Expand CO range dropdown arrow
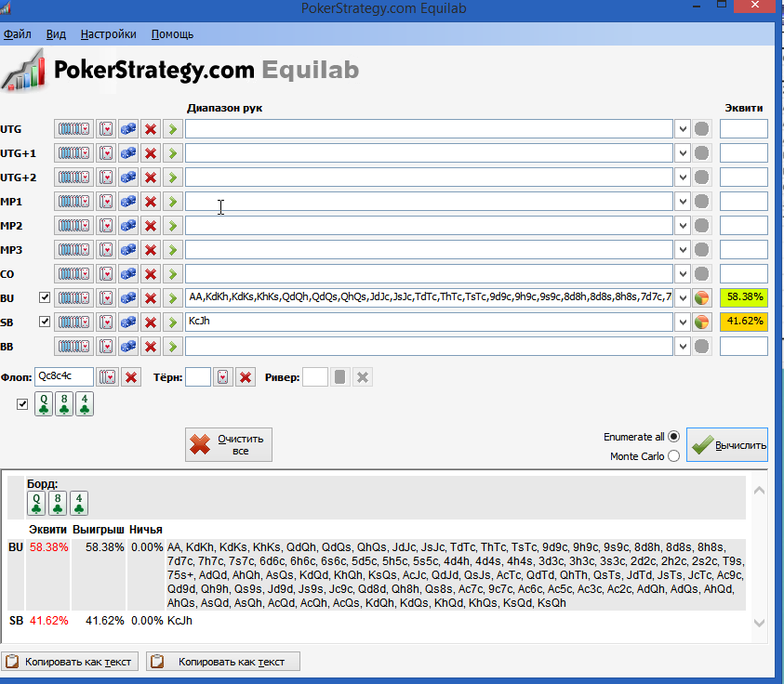 (x=683, y=274)
